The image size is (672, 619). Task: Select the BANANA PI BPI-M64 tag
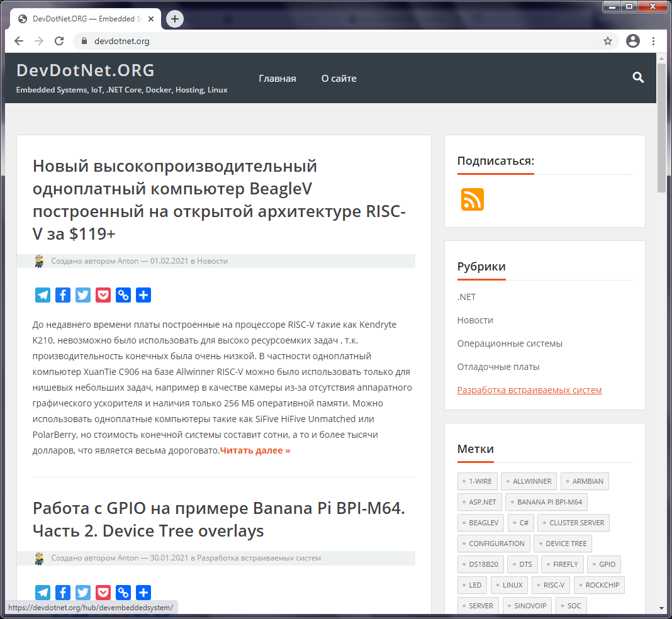tap(546, 502)
